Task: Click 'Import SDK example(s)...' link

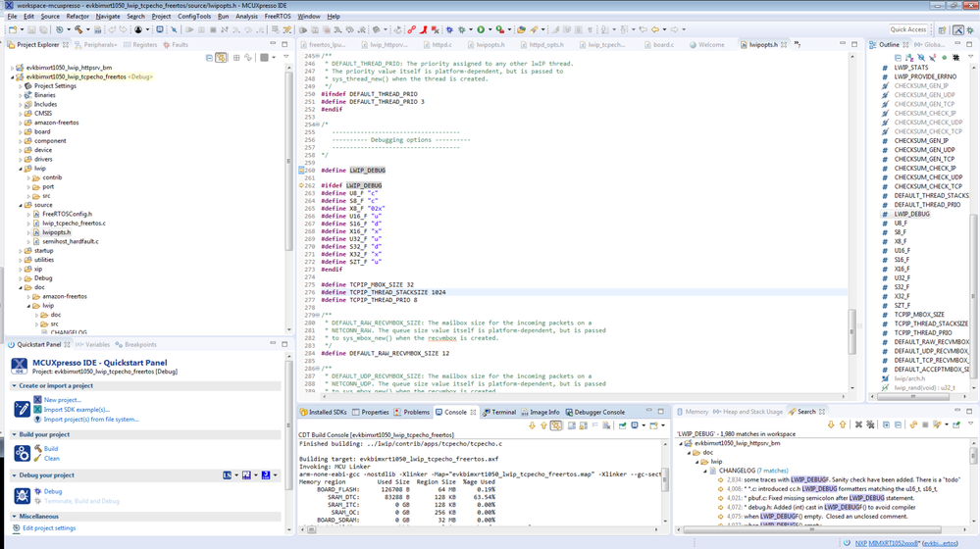Action: click(x=76, y=410)
